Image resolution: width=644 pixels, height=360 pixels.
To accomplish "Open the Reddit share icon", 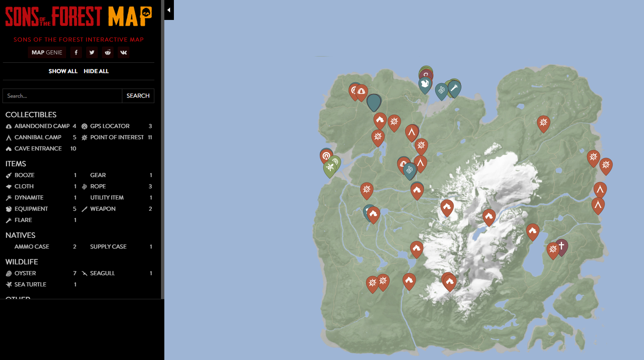I will (108, 52).
